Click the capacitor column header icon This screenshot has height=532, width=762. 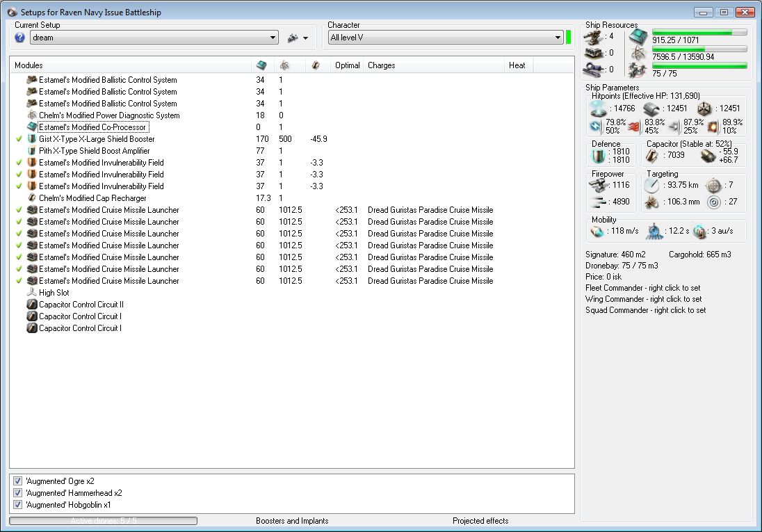click(316, 65)
